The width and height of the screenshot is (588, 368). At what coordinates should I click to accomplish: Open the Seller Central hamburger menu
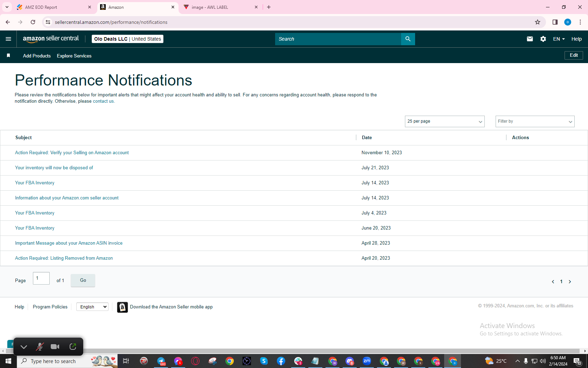tap(8, 39)
